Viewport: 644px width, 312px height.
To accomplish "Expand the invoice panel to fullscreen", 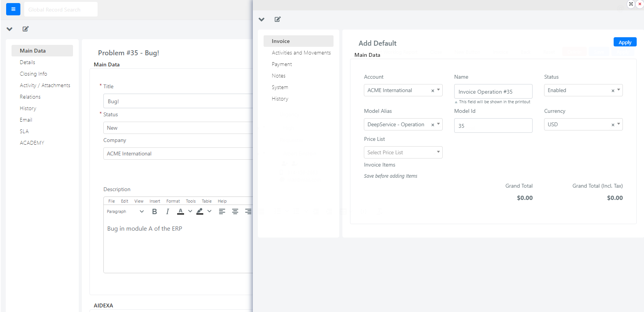I will click(x=631, y=4).
